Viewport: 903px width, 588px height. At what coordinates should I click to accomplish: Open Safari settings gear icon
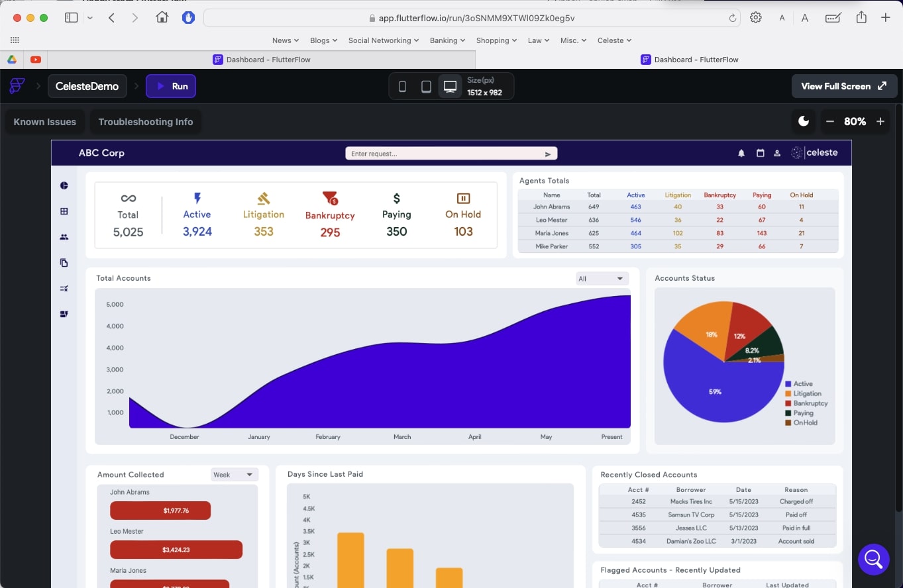coord(756,18)
